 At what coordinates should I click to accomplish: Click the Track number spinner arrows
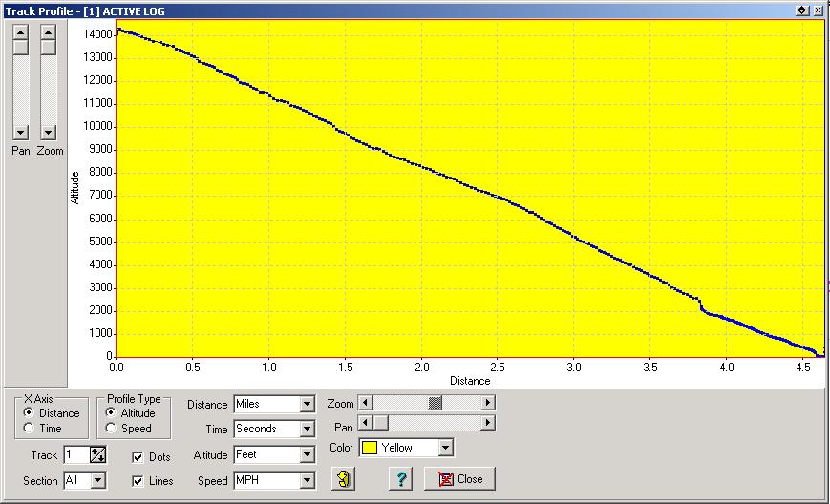pyautogui.click(x=98, y=455)
